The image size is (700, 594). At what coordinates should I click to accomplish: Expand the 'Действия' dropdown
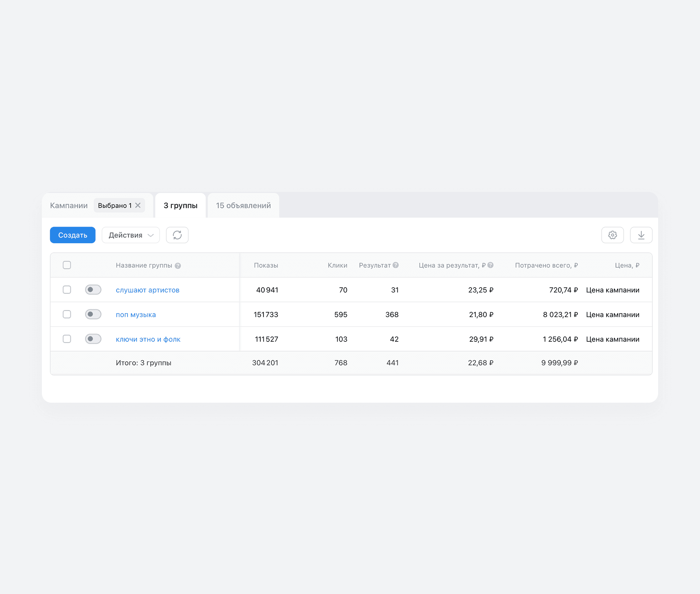click(x=131, y=235)
